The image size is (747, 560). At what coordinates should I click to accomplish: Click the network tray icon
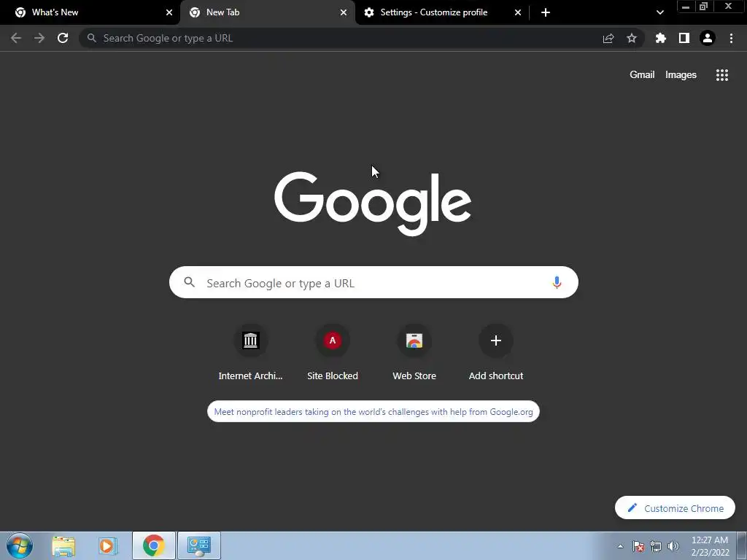pyautogui.click(x=656, y=546)
